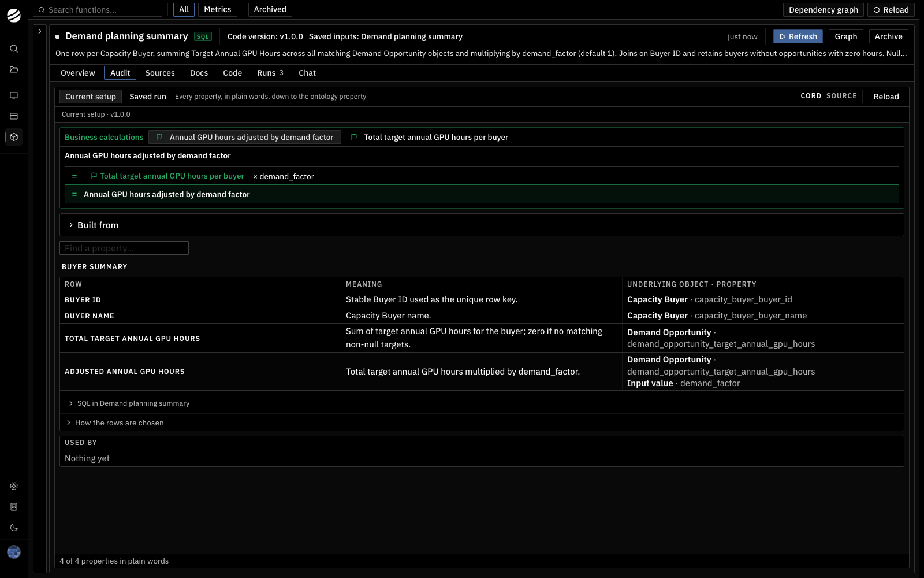The height and width of the screenshot is (578, 924).
Task: Click Input value demand_factor text
Action: point(683,383)
